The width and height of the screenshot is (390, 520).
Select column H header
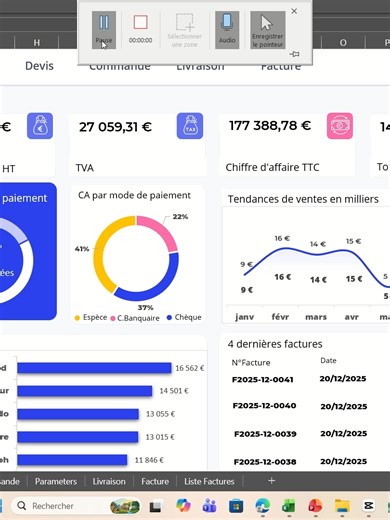coord(37,42)
